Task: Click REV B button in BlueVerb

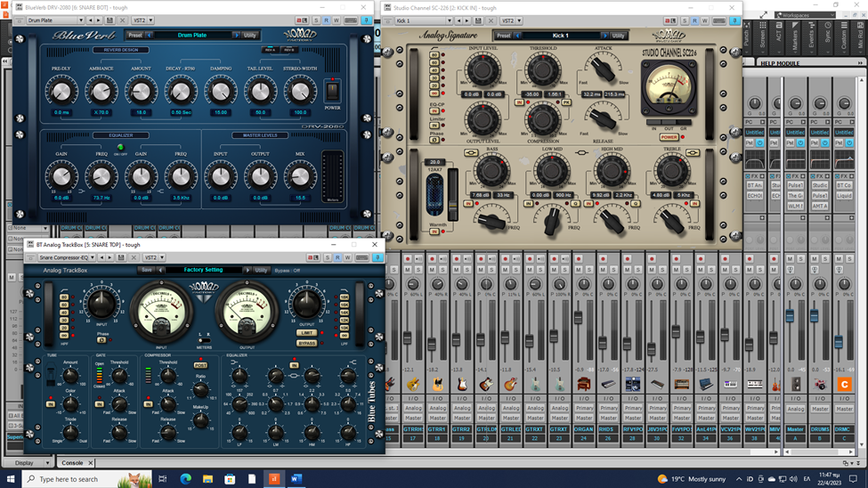Action: 289,50
